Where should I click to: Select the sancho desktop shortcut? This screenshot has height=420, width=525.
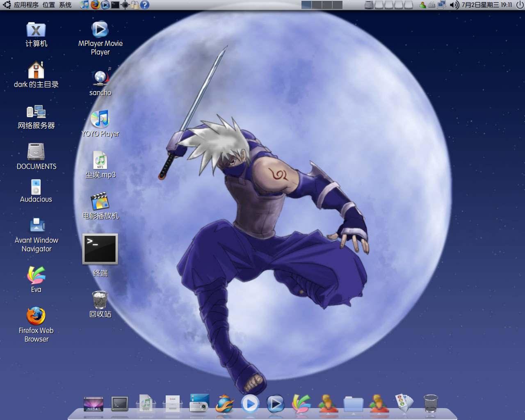click(x=100, y=78)
